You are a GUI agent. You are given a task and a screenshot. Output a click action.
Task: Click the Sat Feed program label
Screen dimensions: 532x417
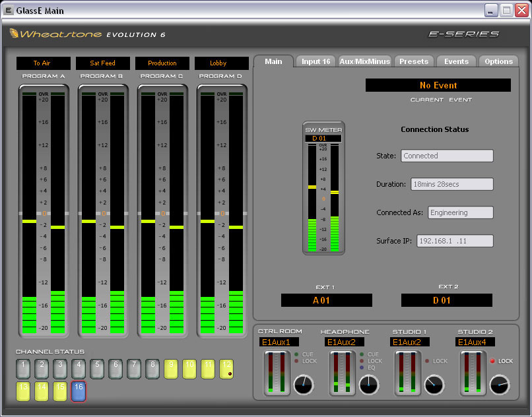click(103, 63)
